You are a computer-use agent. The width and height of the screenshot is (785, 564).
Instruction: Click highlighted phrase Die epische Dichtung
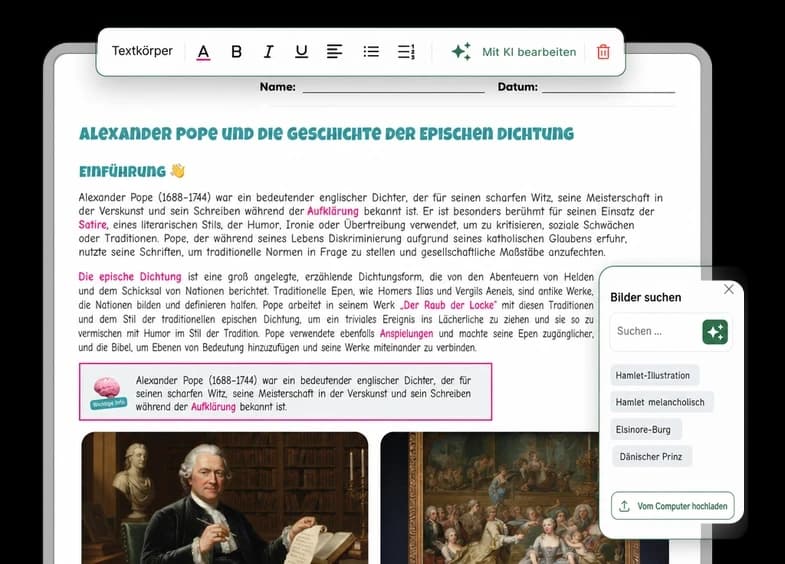click(x=130, y=277)
